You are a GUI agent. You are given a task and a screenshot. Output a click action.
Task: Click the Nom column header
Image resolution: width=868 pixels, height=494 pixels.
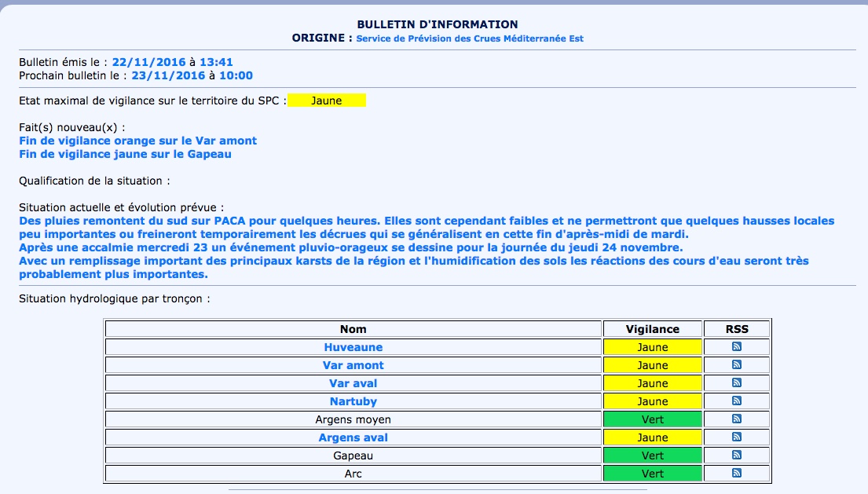(353, 329)
